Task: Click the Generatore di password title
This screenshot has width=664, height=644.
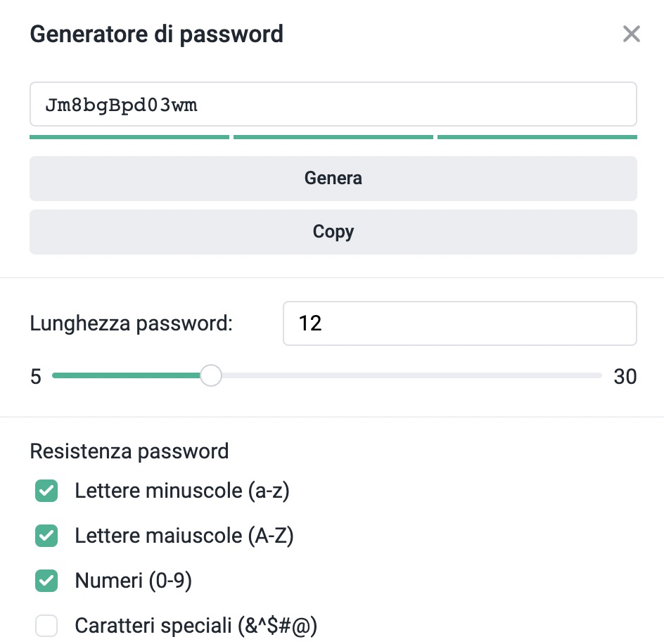Action: (x=156, y=34)
